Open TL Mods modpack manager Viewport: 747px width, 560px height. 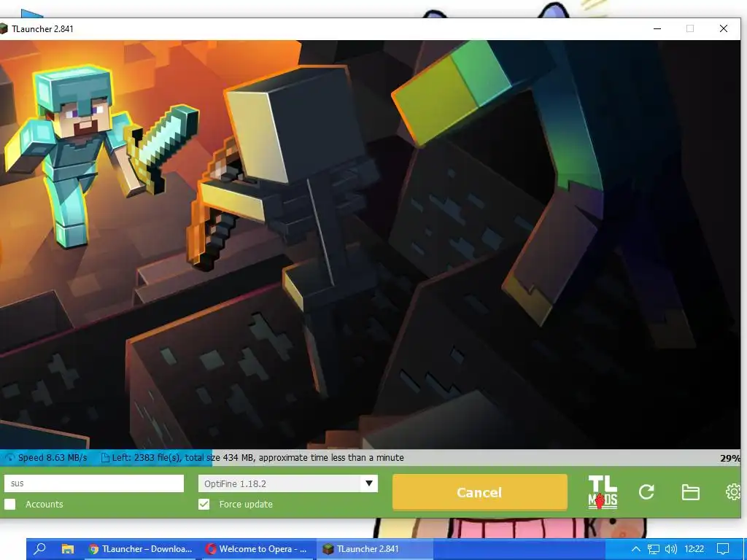click(x=603, y=492)
